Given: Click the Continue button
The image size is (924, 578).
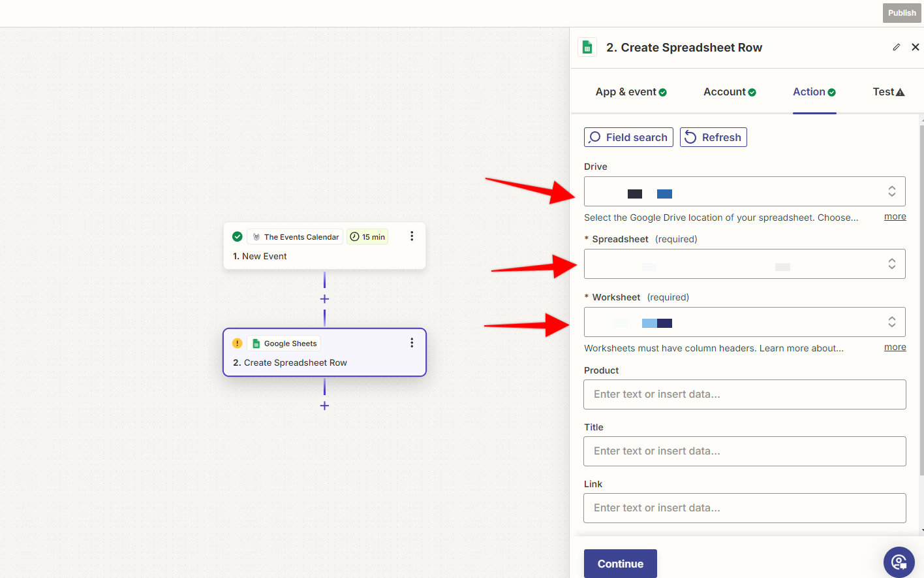Looking at the screenshot, I should click(x=620, y=563).
